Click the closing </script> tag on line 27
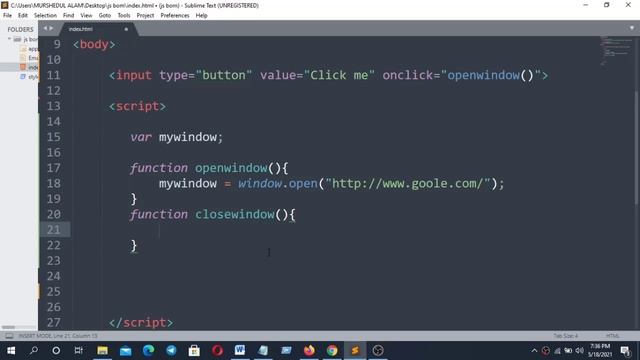 pyautogui.click(x=141, y=323)
